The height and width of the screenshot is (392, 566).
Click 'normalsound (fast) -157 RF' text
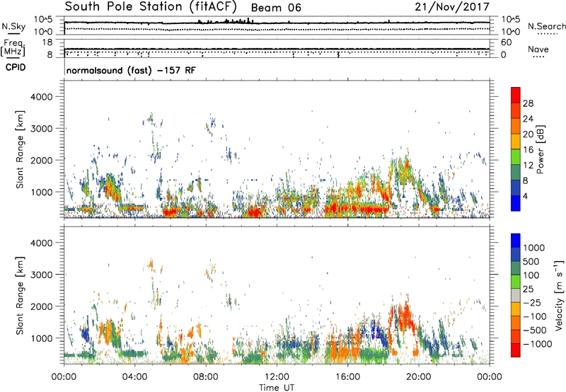pyautogui.click(x=131, y=70)
